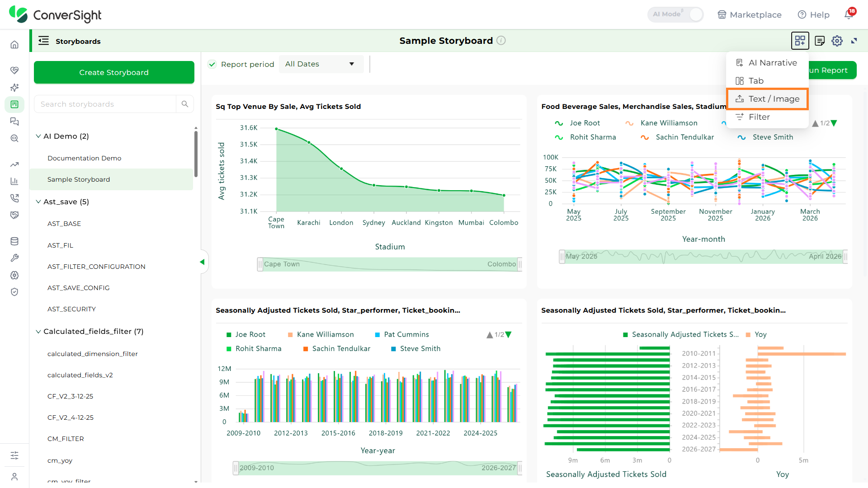Screen dimensions: 868x488
Task: Select Tab from the add menu
Action: coord(767,81)
